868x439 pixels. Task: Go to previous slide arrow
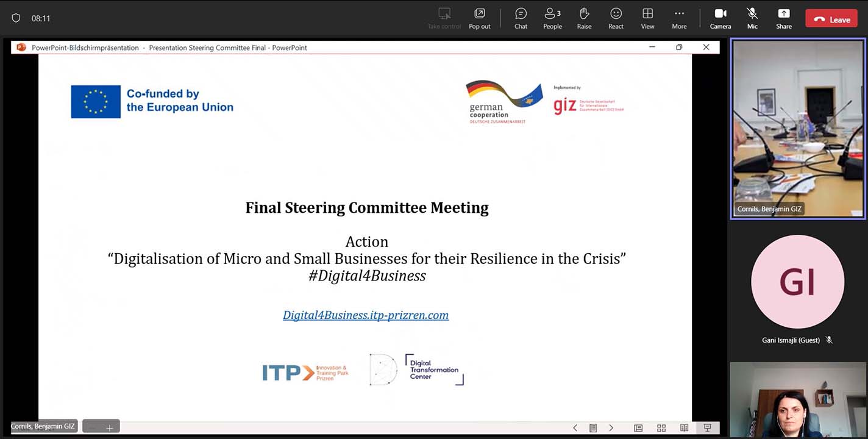575,428
